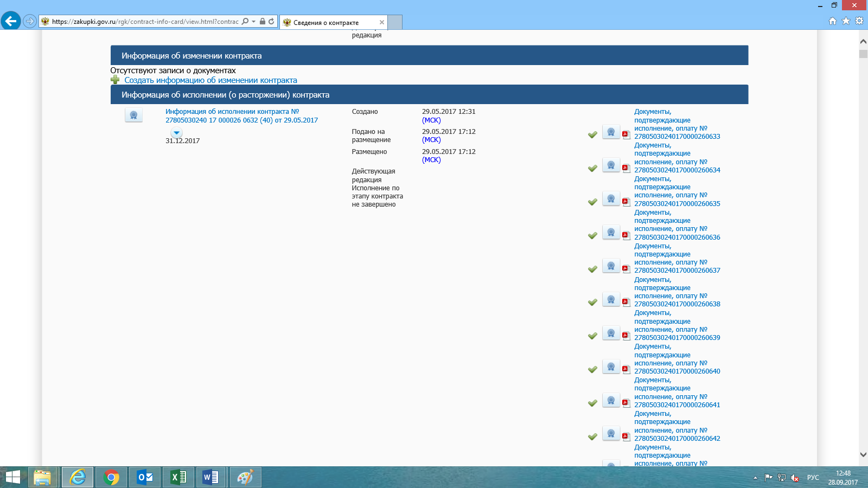Click the green plus icon for creating change info

[x=115, y=80]
